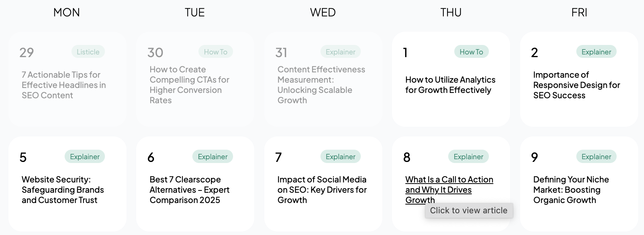Screen dimensions: 644x235
Task: Click the Listicle tag on the 29th
Action: [88, 51]
